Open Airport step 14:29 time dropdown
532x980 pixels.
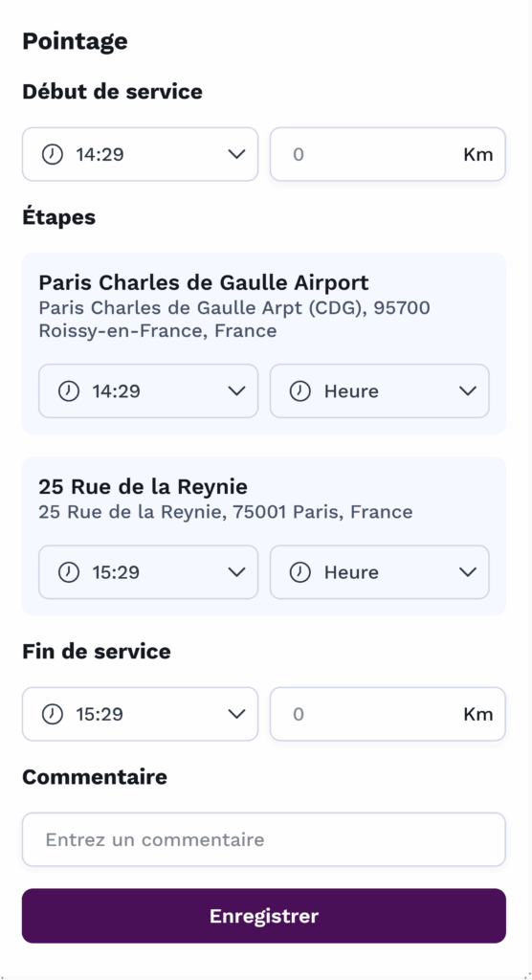(148, 391)
